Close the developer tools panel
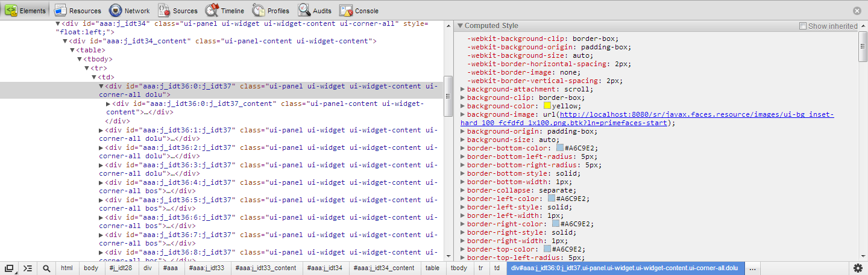 [x=857, y=11]
